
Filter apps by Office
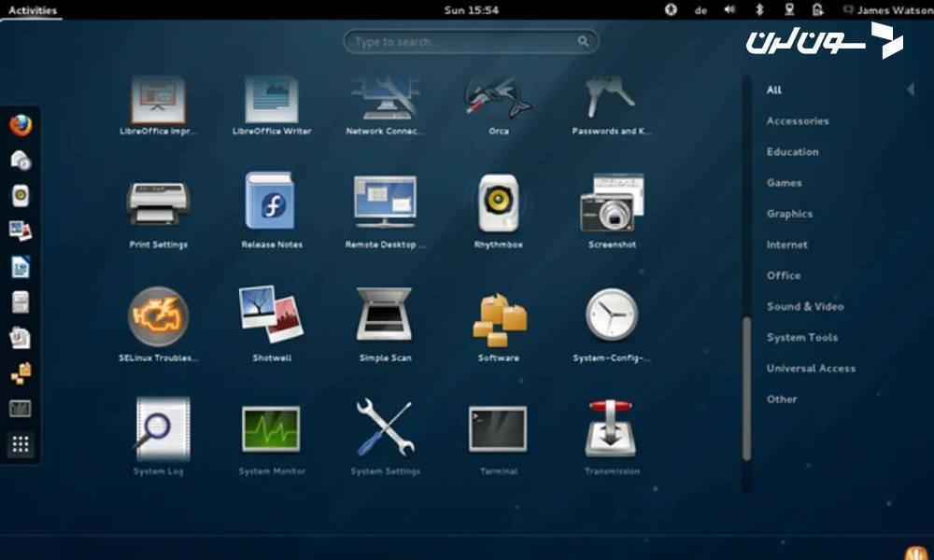pos(784,275)
